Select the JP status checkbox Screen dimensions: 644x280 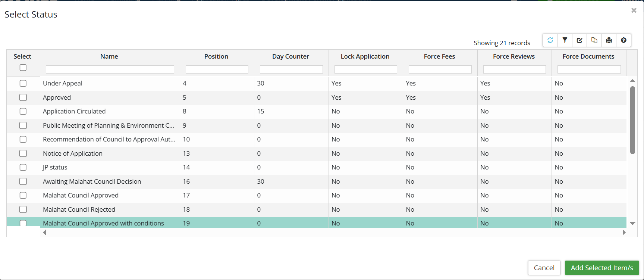tap(23, 167)
